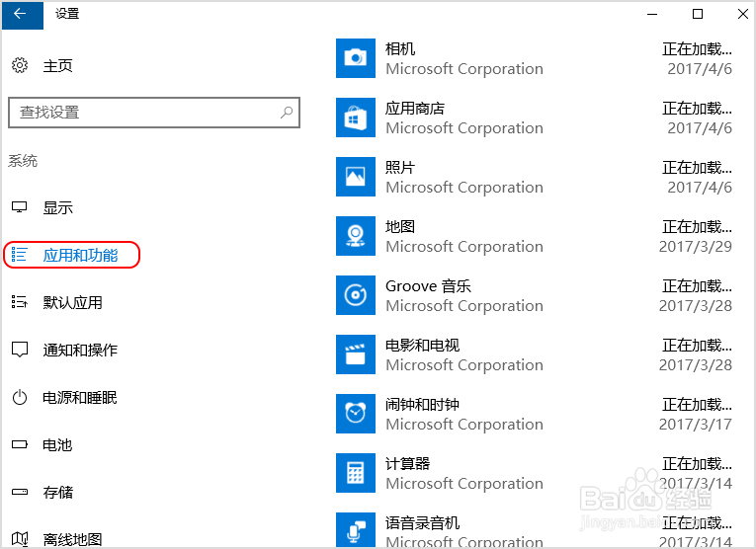Viewport: 756px width, 549px height.
Task: Open the 存储 storage settings
Action: [57, 493]
